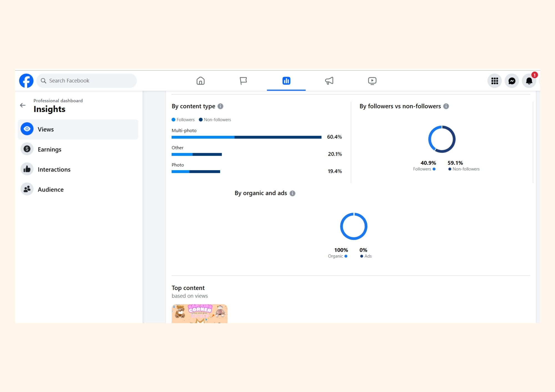Click in the Search Facebook field
This screenshot has width=555, height=392.
coord(87,81)
